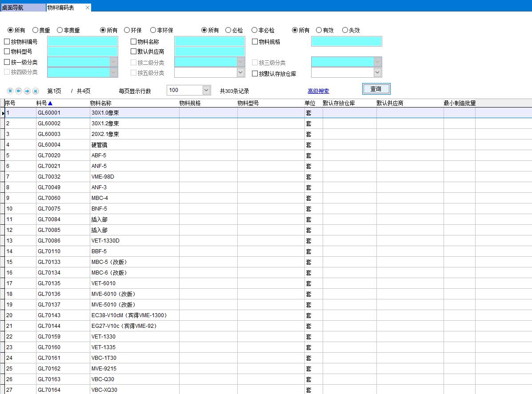Expand the 按默认存放仓库 dropdown
This screenshot has width=532, height=394.
[x=377, y=72]
